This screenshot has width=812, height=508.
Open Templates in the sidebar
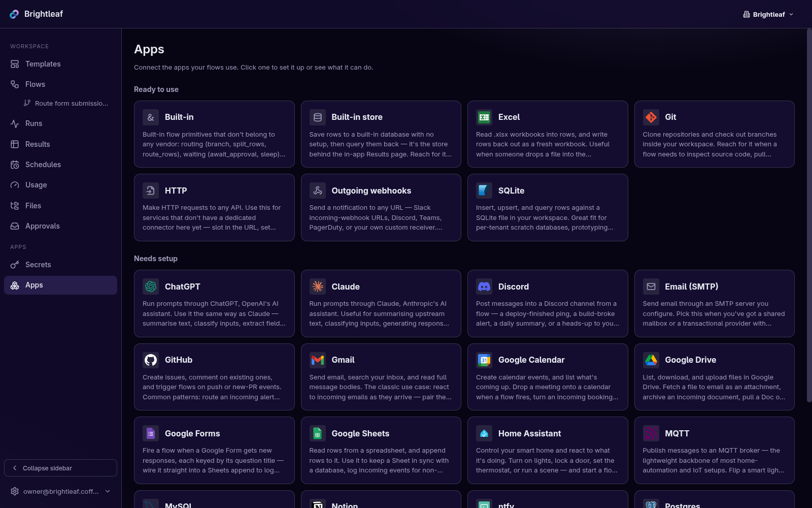[x=60, y=64]
